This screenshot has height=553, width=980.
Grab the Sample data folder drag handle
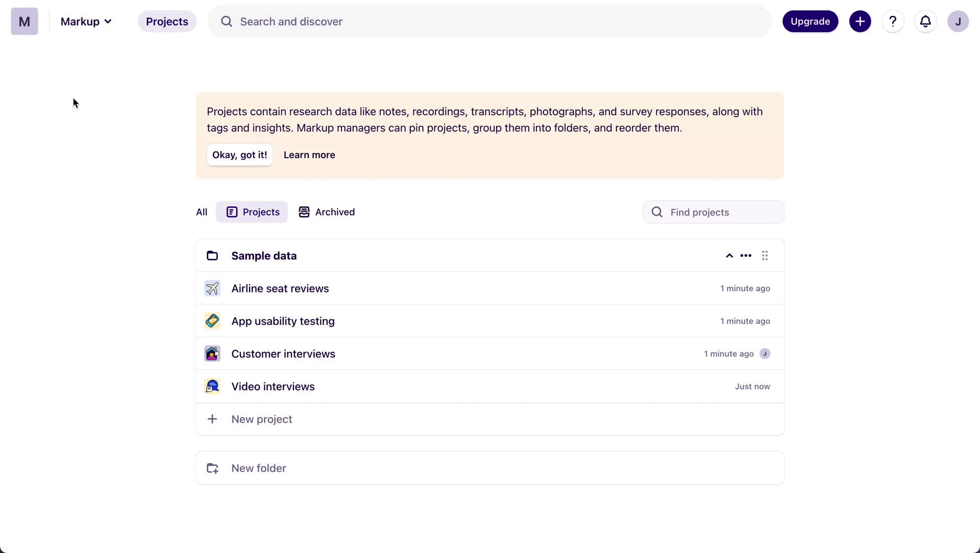click(x=765, y=256)
